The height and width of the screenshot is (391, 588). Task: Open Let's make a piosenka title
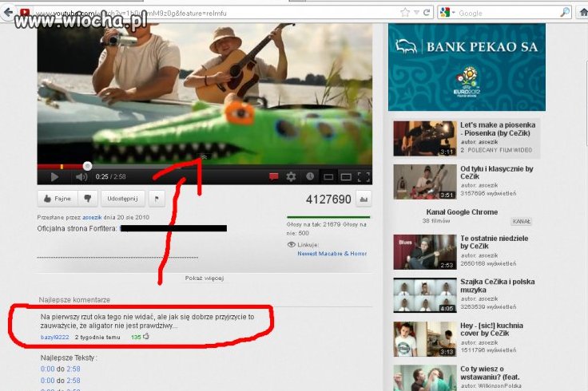(498, 129)
